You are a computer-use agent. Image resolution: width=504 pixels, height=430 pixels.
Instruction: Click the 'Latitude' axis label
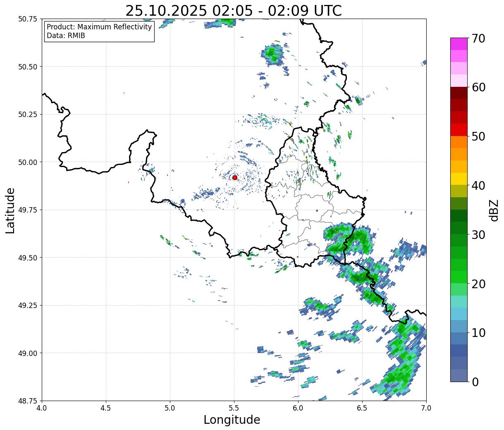(x=10, y=210)
